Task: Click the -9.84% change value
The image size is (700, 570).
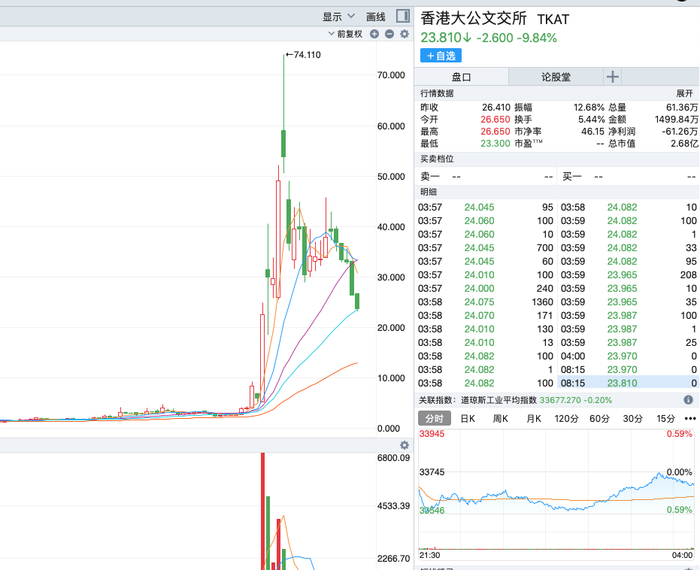Action: (537, 37)
